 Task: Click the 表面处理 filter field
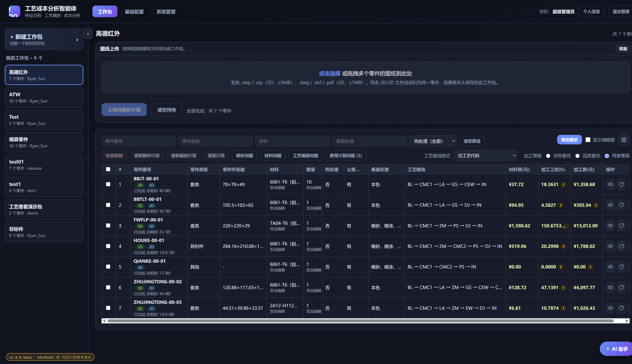click(369, 141)
